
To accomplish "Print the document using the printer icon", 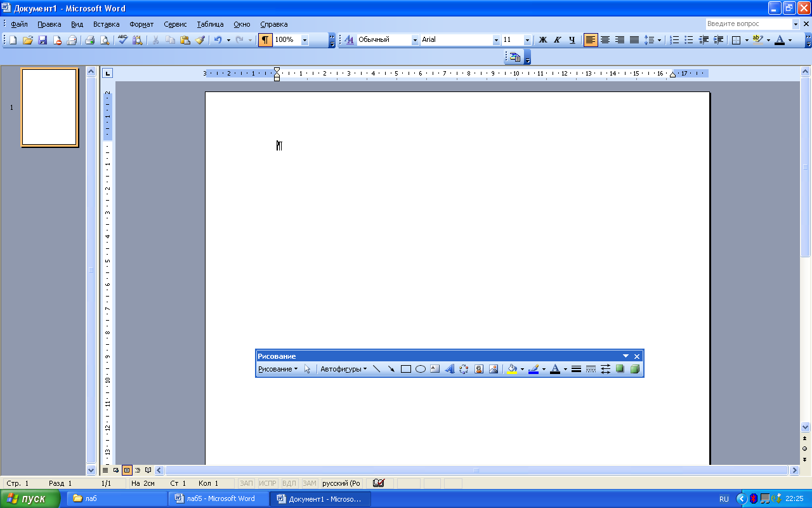I will (x=90, y=40).
